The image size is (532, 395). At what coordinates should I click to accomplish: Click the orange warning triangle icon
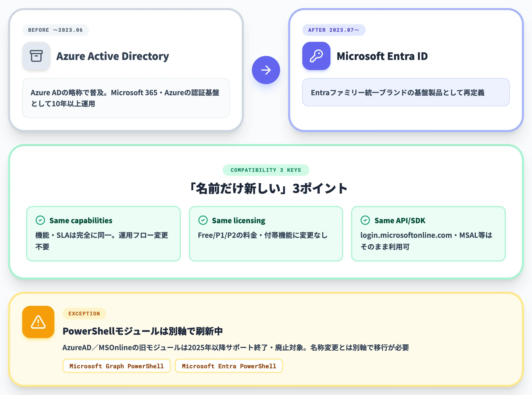pos(38,322)
